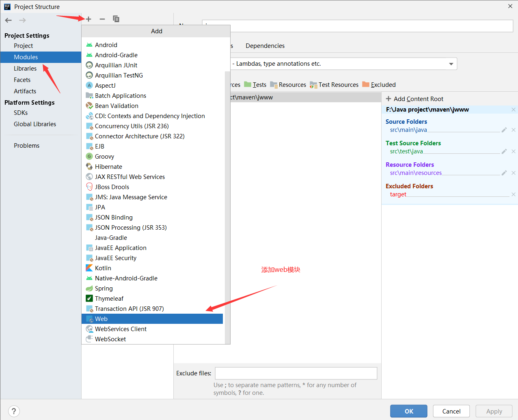Select the JBoss Drools icon
518x420 pixels.
click(x=89, y=187)
